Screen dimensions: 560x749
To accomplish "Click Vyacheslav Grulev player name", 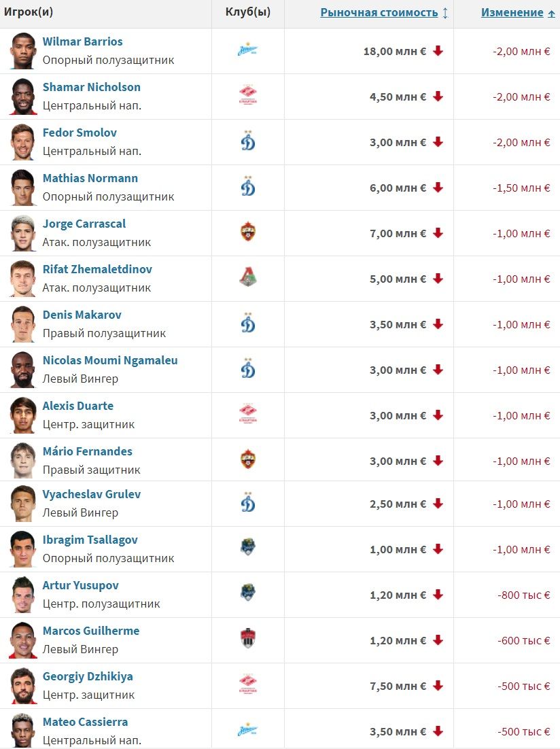I will (91, 494).
